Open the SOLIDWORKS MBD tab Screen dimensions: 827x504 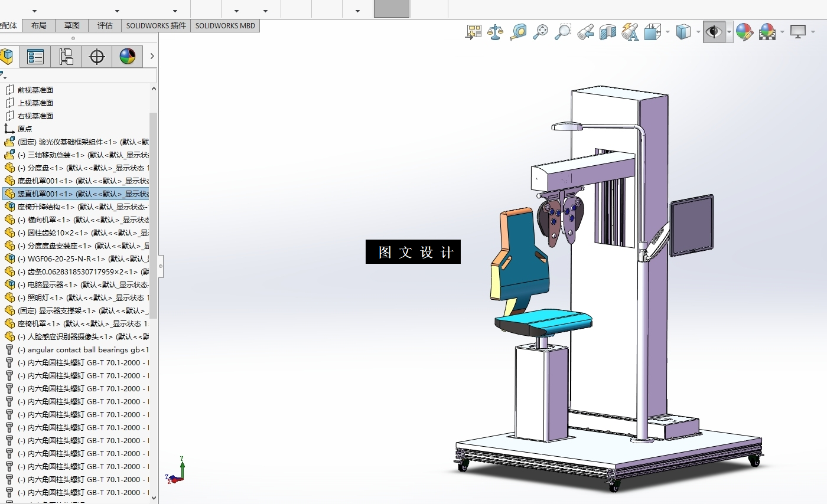click(x=225, y=25)
